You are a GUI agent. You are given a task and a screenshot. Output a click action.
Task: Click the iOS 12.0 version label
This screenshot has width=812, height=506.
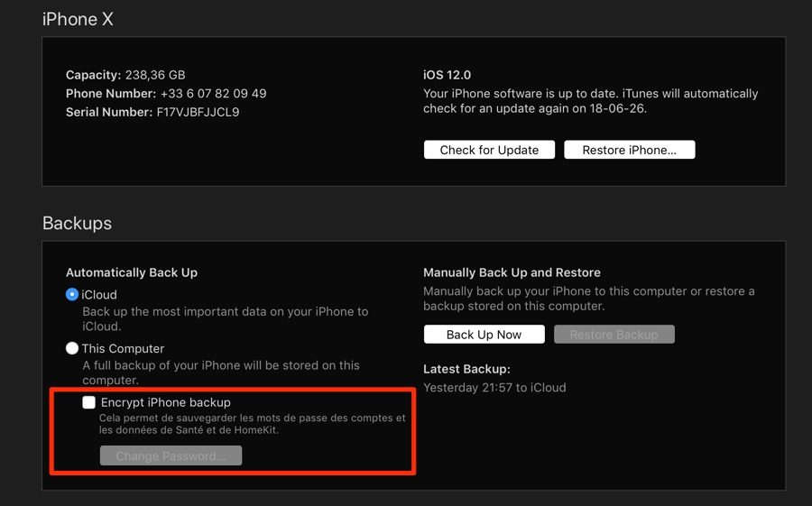447,75
